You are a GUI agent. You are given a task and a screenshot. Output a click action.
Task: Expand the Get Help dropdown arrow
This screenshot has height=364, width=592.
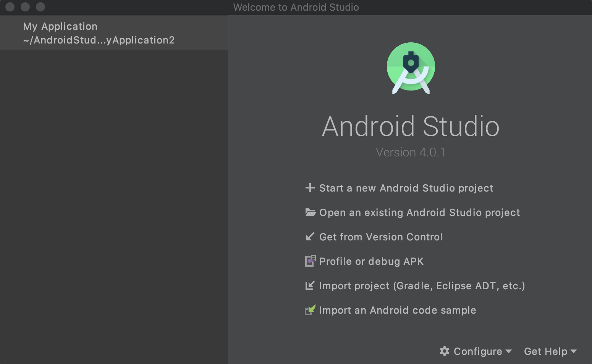point(573,351)
